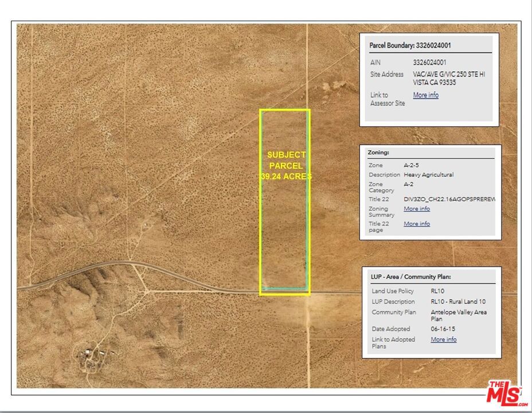This screenshot has width=532, height=413.
Task: Click the SUBJECT PARCEL 39.24 ACRES label
Action: pyautogui.click(x=286, y=166)
